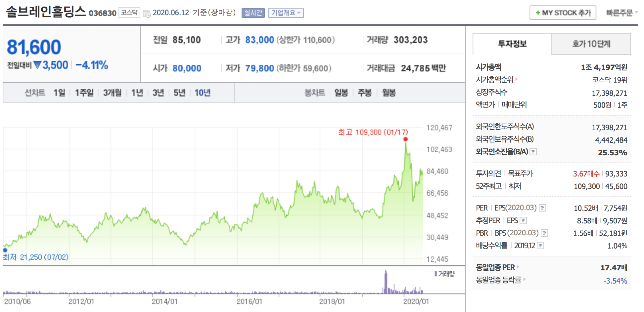
Task: Click the current price 81,600
Action: click(34, 47)
